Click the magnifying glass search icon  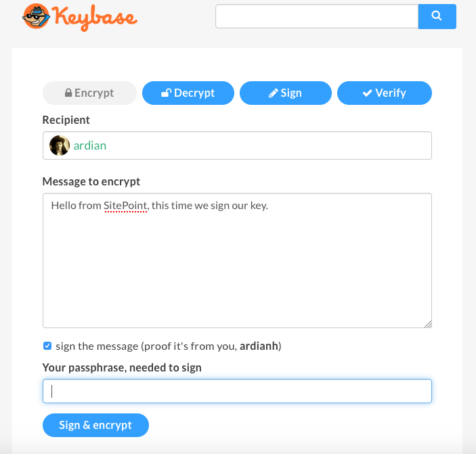437,16
